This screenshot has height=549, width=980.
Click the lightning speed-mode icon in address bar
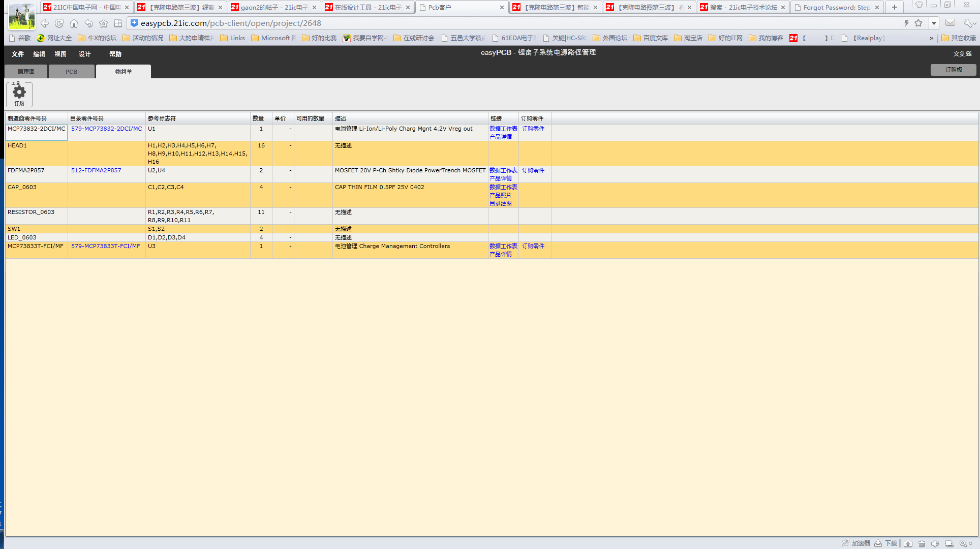click(x=906, y=23)
